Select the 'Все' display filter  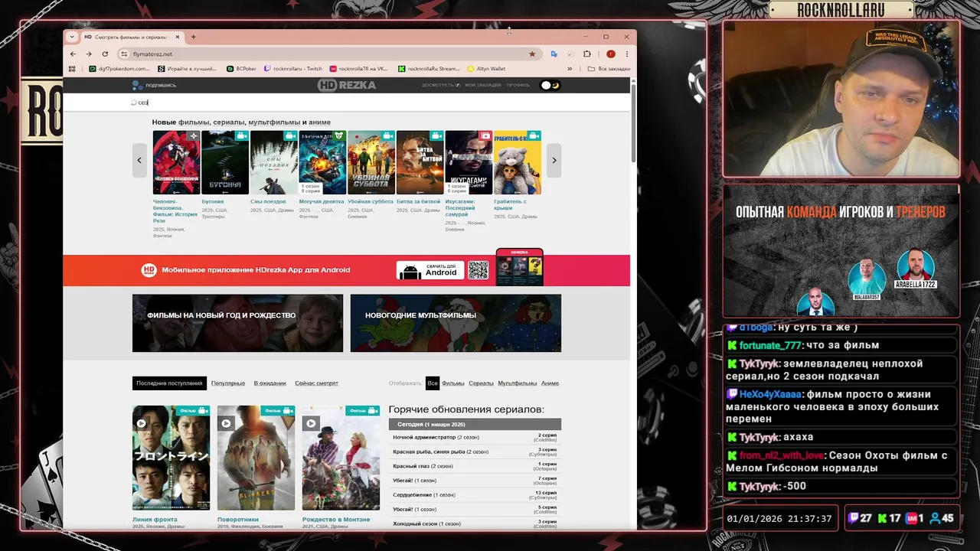pyautogui.click(x=433, y=383)
